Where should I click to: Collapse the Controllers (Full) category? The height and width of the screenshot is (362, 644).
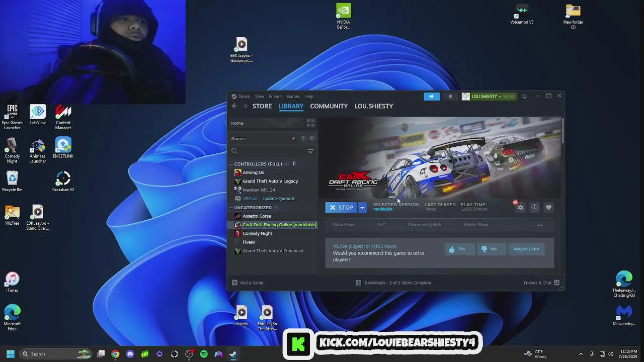pyautogui.click(x=231, y=164)
